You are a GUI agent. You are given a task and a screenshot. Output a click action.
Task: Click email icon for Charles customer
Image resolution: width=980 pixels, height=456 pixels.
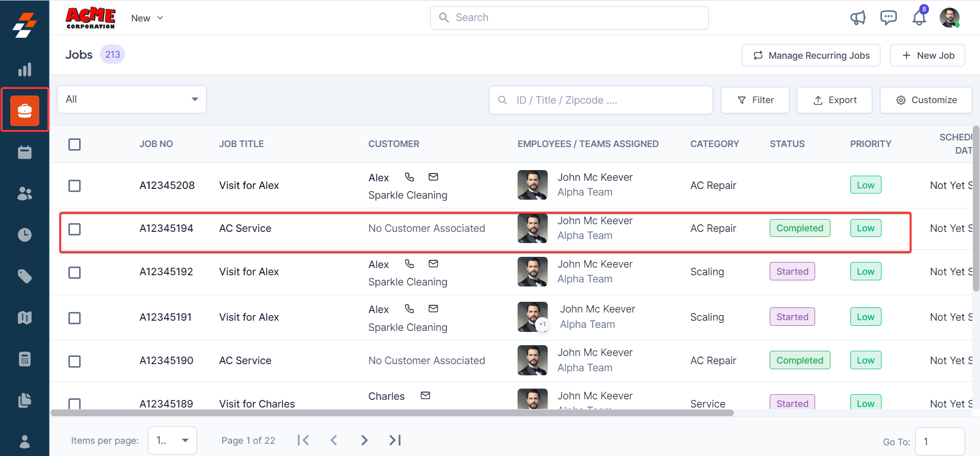click(x=425, y=395)
